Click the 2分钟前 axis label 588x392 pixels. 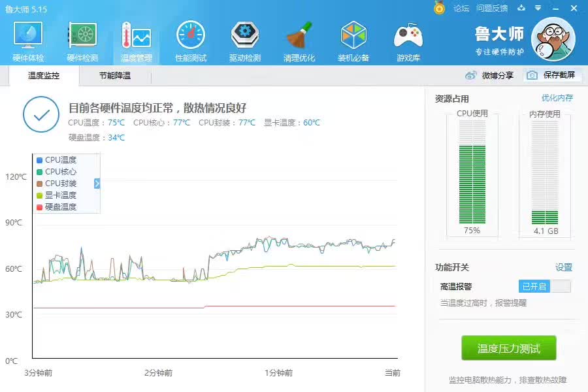tap(159, 373)
